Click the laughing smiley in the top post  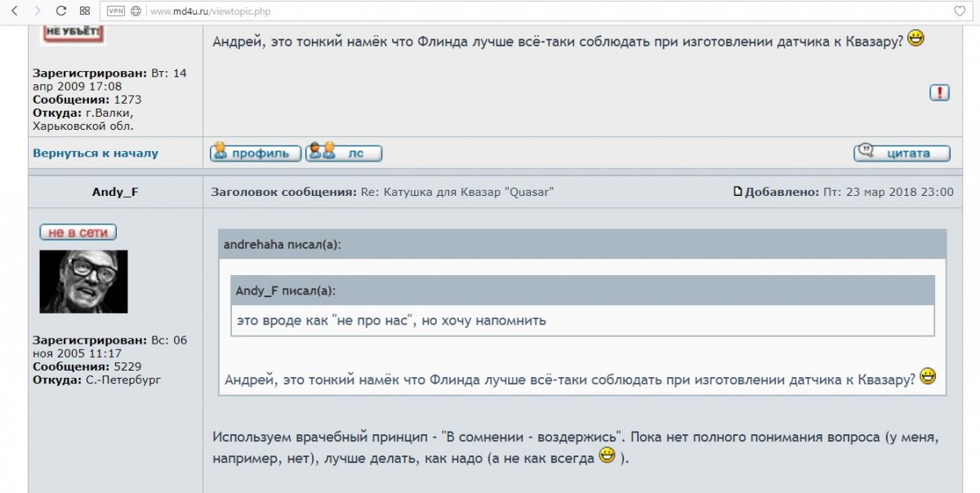coord(916,38)
